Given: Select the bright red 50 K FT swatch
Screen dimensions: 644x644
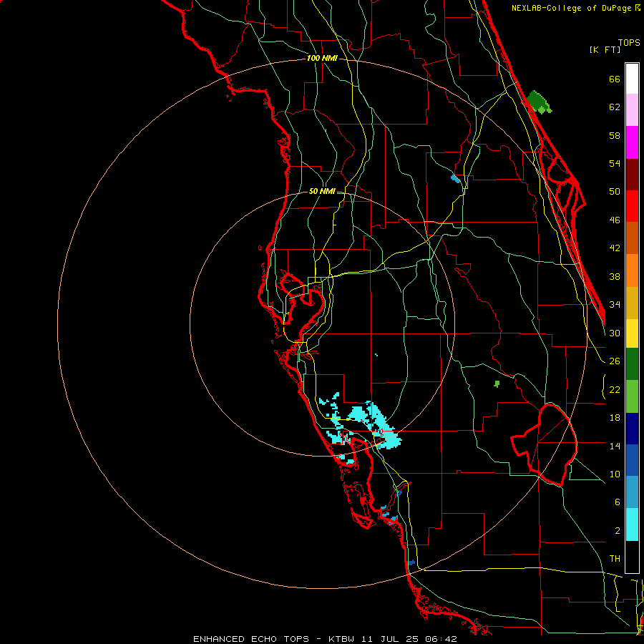Looking at the screenshot, I should click(632, 206).
